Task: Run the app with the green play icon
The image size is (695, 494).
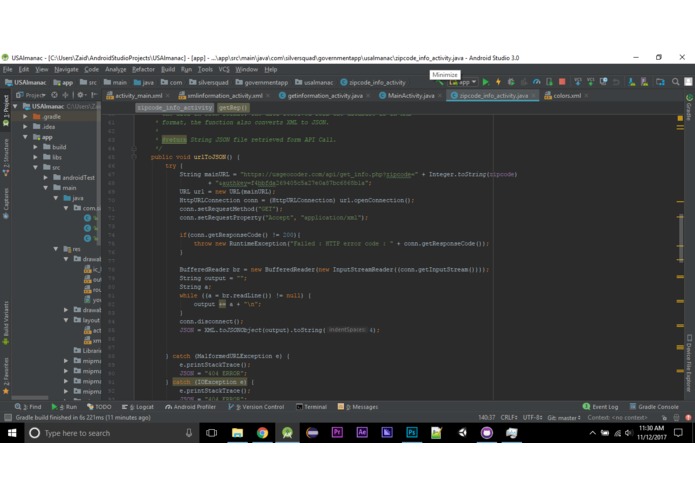Action: 485,82
